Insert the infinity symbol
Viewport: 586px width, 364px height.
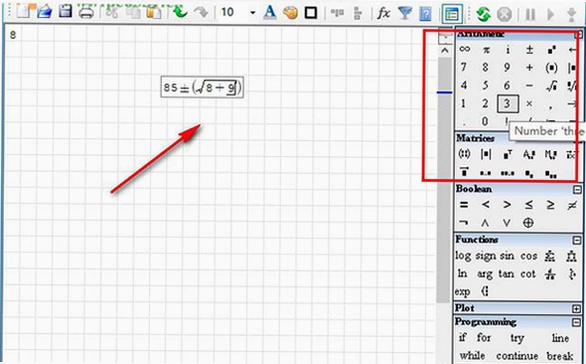pos(465,49)
